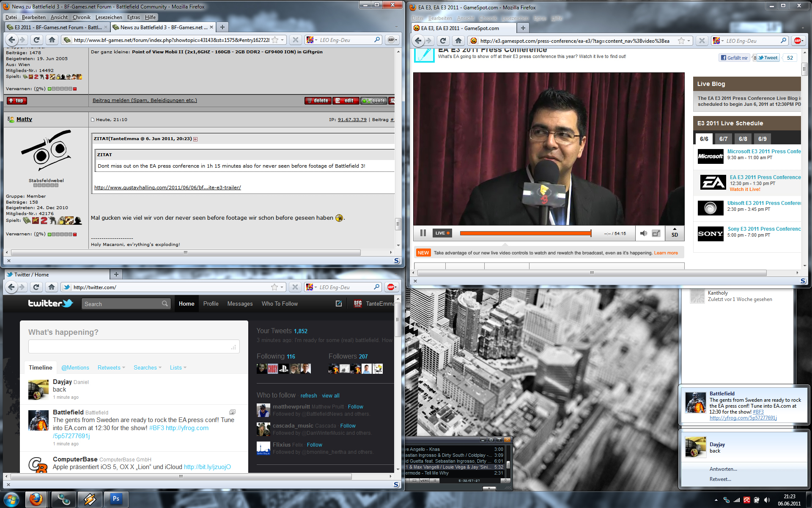Reload the GameSpot E3 page

point(443,41)
